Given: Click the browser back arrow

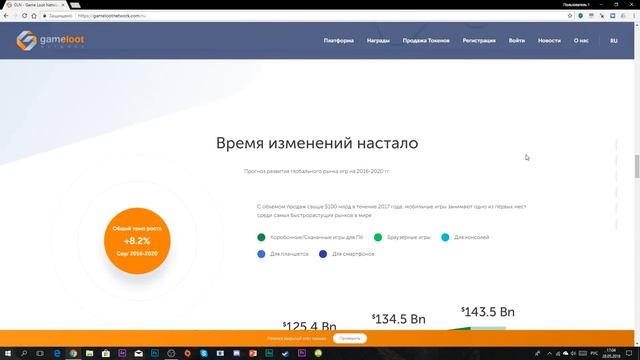Looking at the screenshot, I should click(x=6, y=16).
